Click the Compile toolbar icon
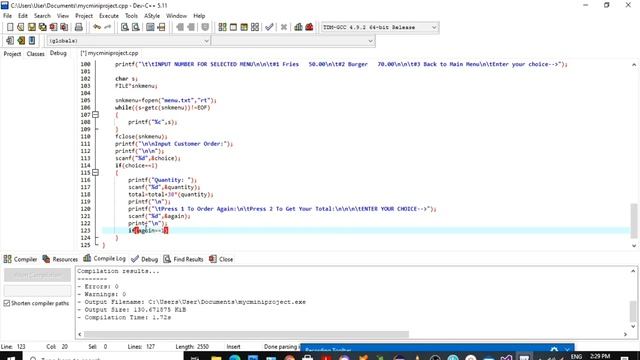The image size is (640, 360). [222, 27]
